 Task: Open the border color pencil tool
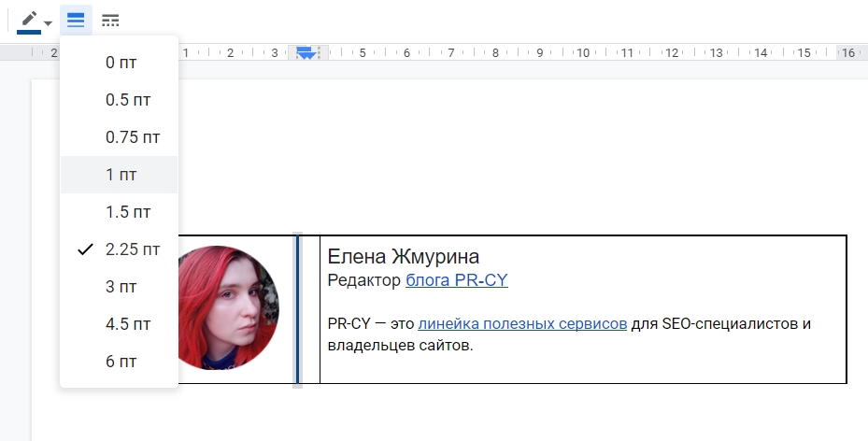coord(29,21)
